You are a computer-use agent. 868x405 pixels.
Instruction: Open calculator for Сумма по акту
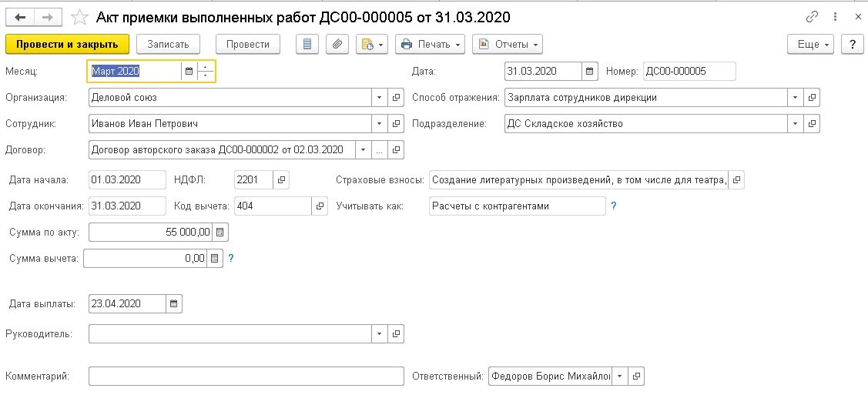coord(220,232)
